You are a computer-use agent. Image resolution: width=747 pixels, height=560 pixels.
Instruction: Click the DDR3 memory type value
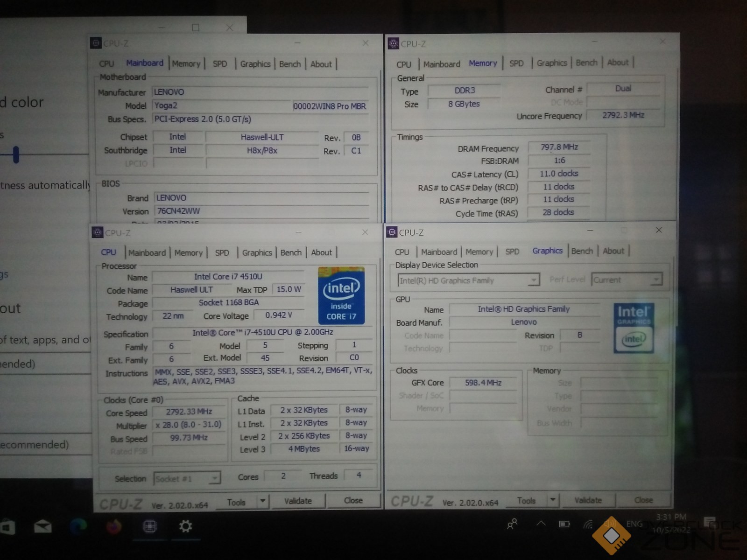(x=464, y=91)
